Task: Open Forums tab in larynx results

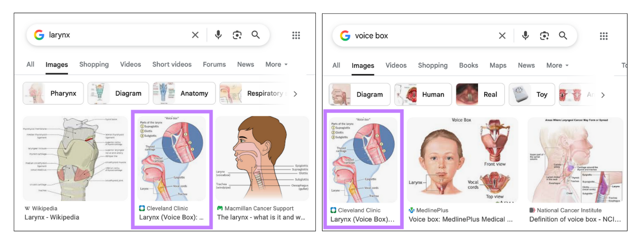Action: [x=215, y=65]
